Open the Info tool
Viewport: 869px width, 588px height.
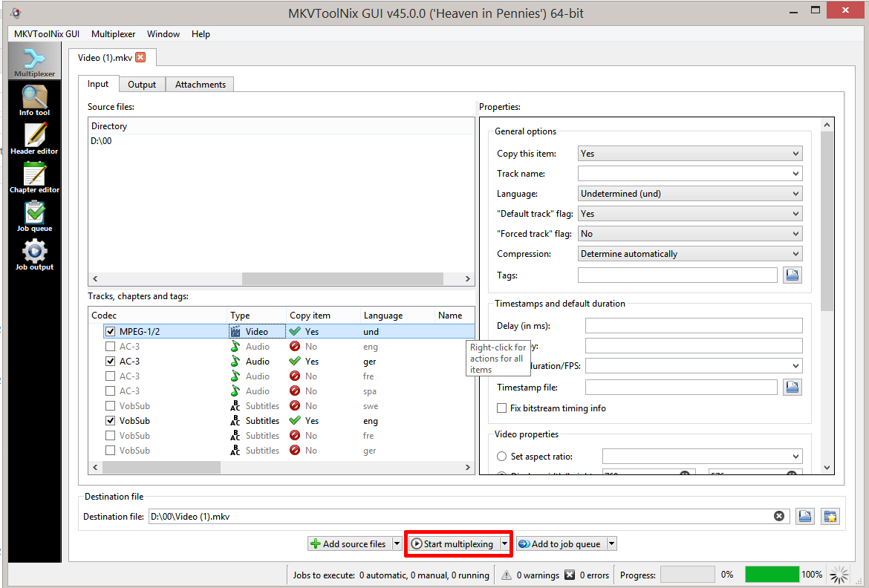pyautogui.click(x=34, y=101)
